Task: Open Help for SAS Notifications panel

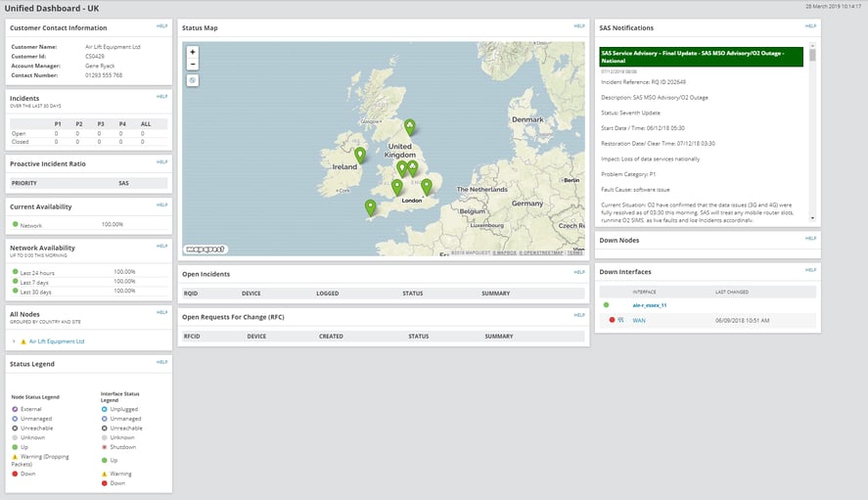Action: click(x=809, y=25)
